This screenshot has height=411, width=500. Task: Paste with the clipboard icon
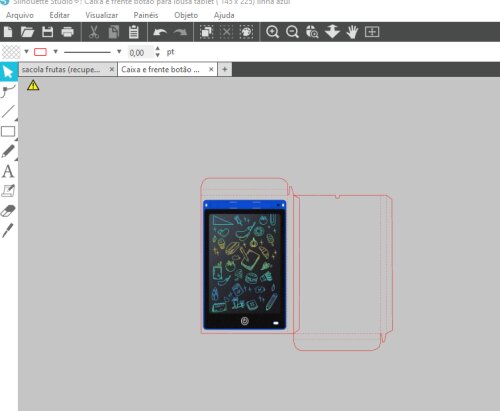tap(134, 32)
